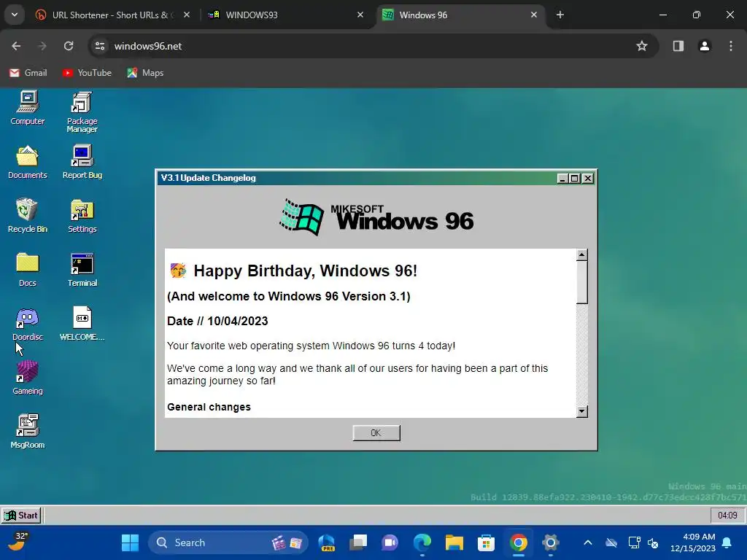Open Task View from the taskbar

[x=358, y=542]
